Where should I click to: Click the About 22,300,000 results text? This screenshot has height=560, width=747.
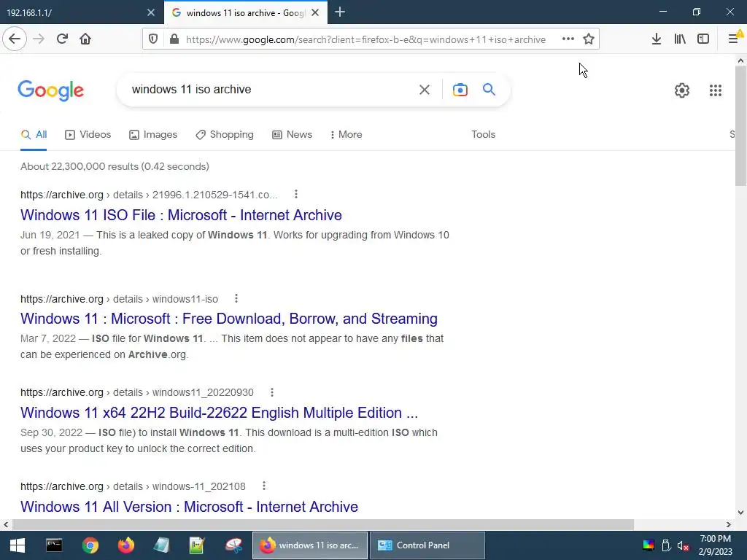tap(115, 167)
